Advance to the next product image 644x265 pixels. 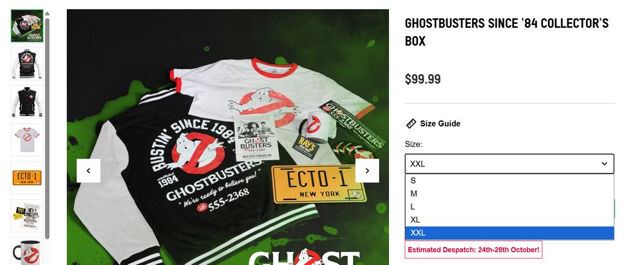click(x=367, y=171)
